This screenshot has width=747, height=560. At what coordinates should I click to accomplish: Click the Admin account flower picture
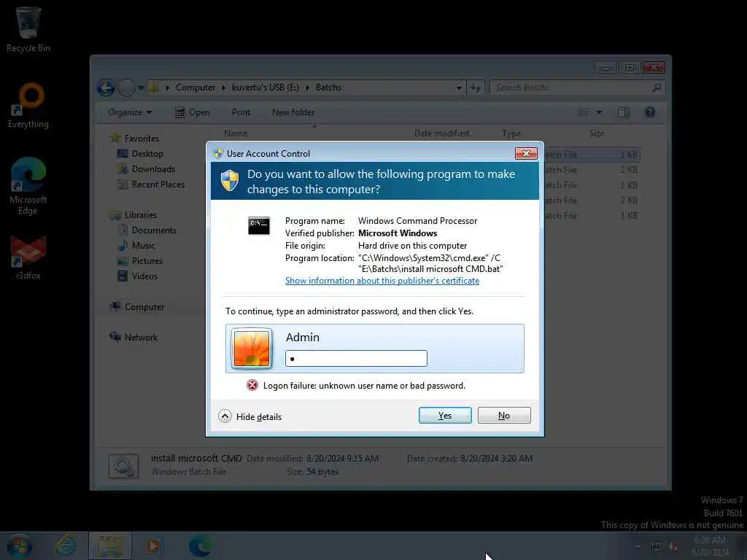coord(252,349)
